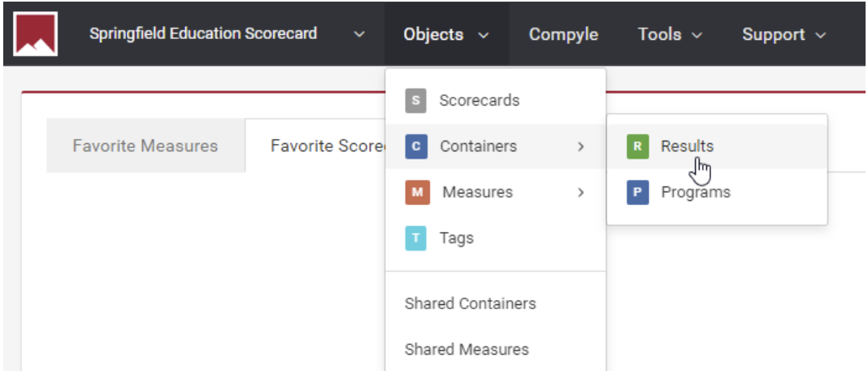Go to Compyle in the navbar
868x371 pixels.
coord(563,34)
